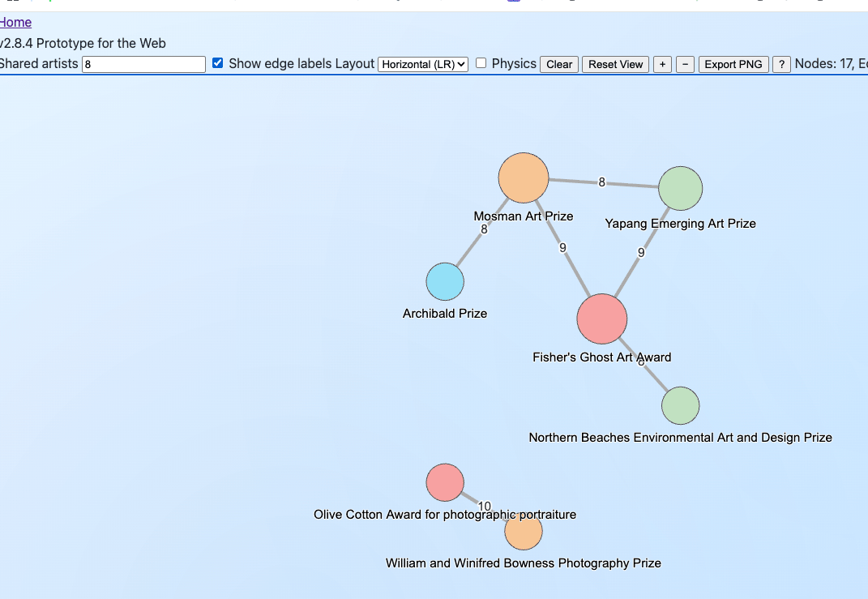This screenshot has width=868, height=599.
Task: Open the Layout dropdown
Action: click(423, 64)
